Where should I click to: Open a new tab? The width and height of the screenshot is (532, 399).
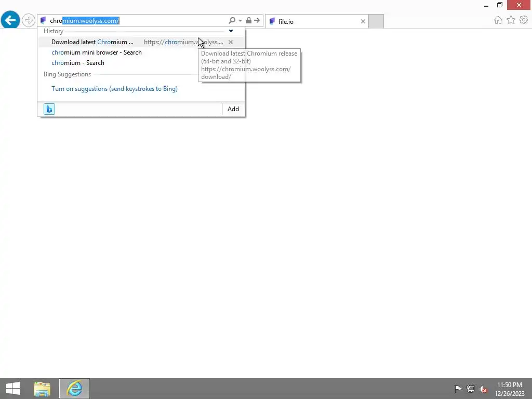point(376,21)
